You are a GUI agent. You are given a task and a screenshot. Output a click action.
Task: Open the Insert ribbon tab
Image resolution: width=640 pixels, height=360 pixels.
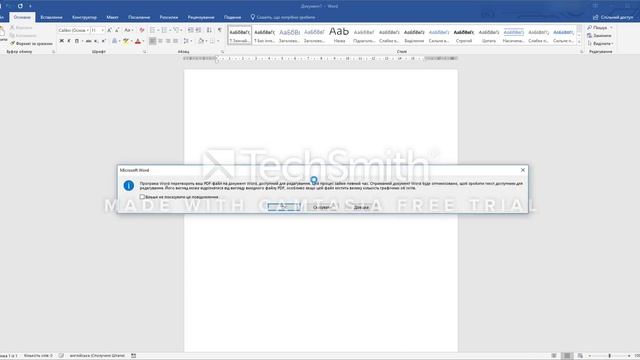click(x=51, y=17)
